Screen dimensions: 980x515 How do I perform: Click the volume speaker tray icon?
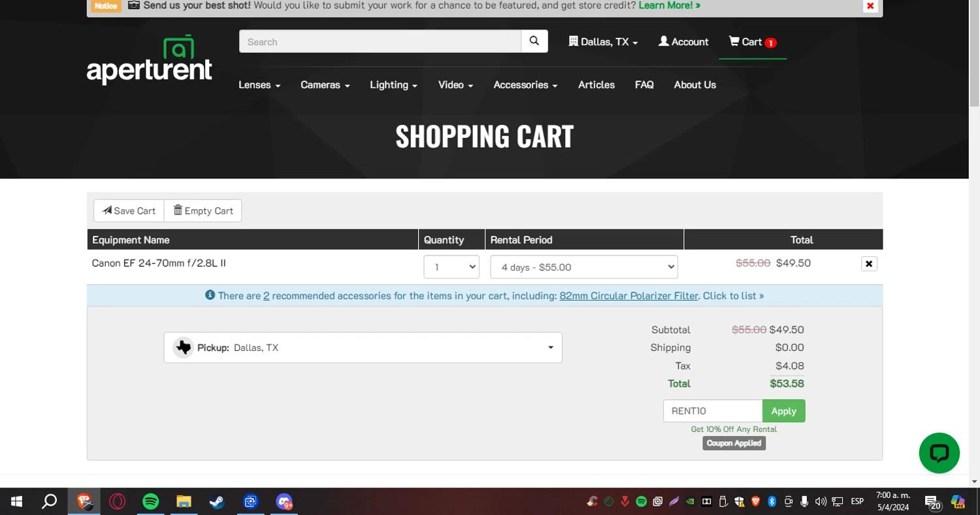(821, 501)
